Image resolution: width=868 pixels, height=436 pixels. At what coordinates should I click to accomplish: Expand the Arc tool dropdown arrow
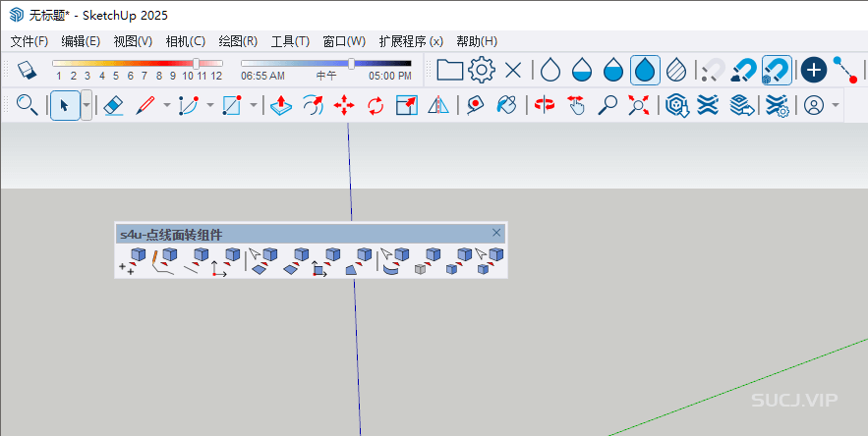209,104
